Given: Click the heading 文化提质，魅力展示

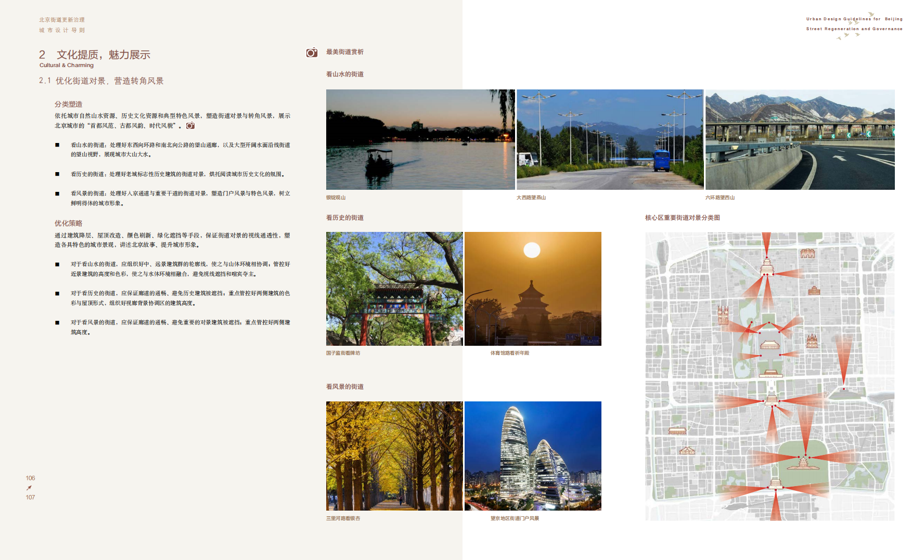Looking at the screenshot, I should pos(103,55).
